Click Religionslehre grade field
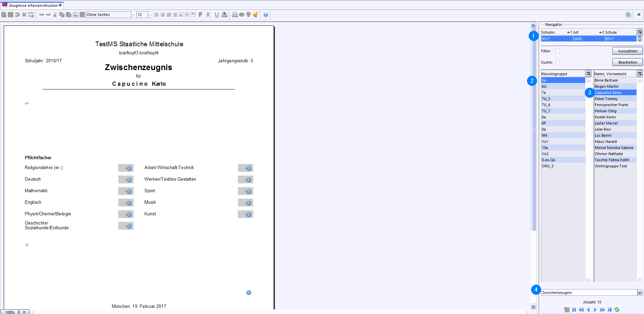Screen dimensions: 644x314 126,168
